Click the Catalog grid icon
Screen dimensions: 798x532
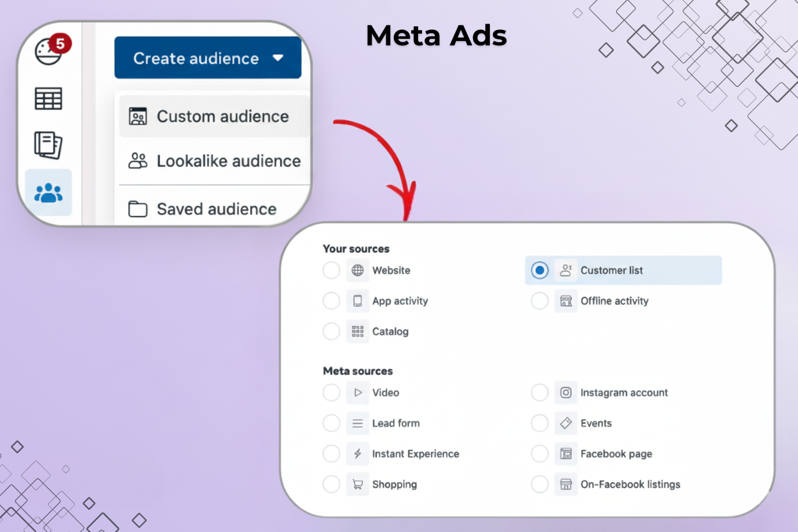(x=357, y=332)
